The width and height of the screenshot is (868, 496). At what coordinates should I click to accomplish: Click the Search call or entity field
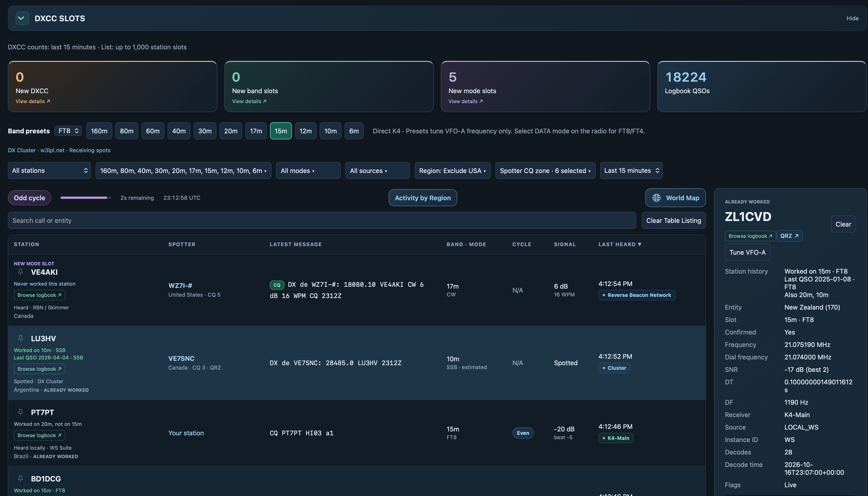point(322,220)
